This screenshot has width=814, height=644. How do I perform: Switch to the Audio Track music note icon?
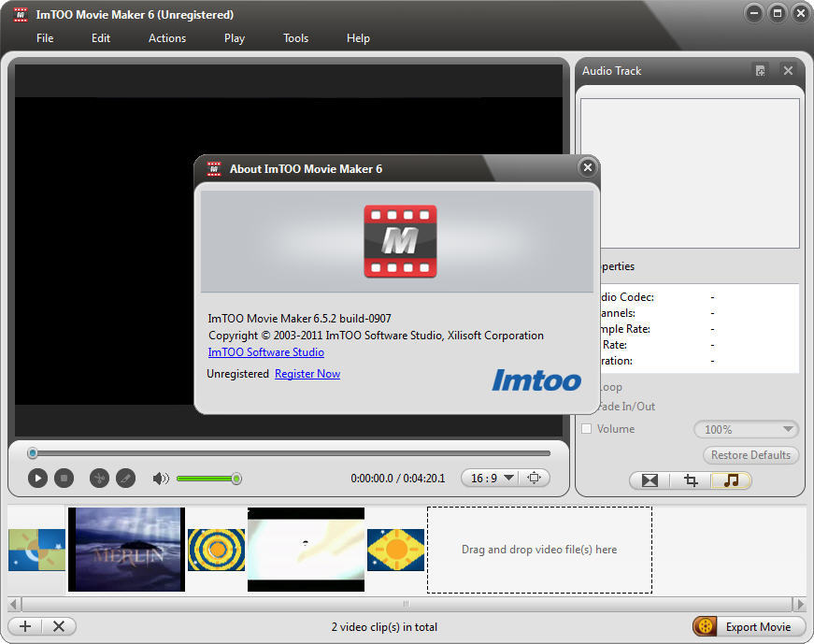[732, 480]
